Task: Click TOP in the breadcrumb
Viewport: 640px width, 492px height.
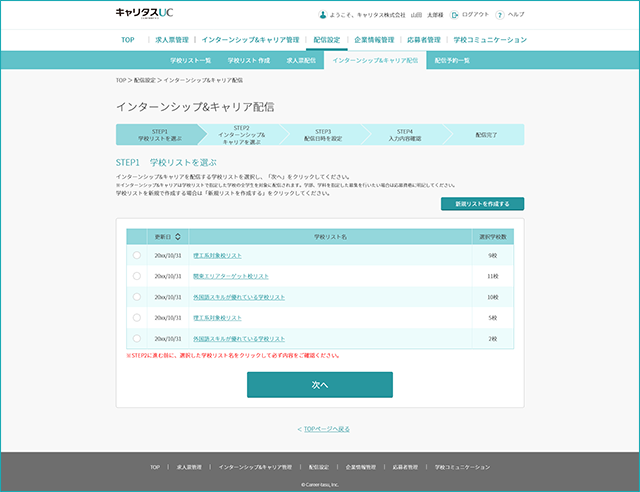Action: 121,80
